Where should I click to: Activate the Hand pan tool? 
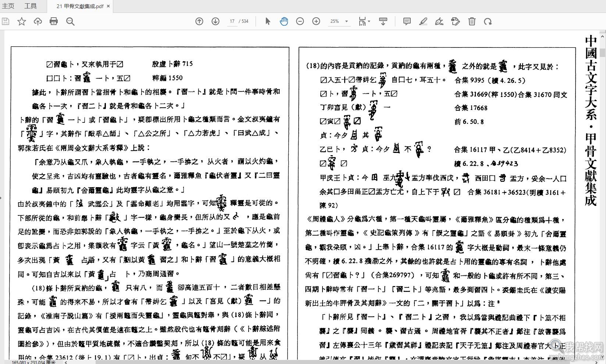click(x=284, y=21)
